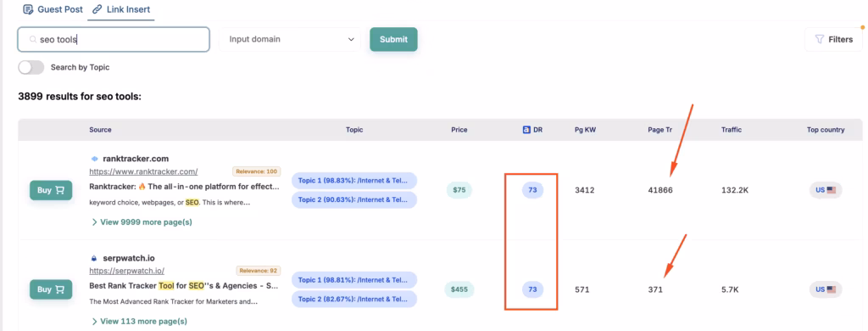
Task: Click the Source column header
Action: pyautogui.click(x=100, y=130)
